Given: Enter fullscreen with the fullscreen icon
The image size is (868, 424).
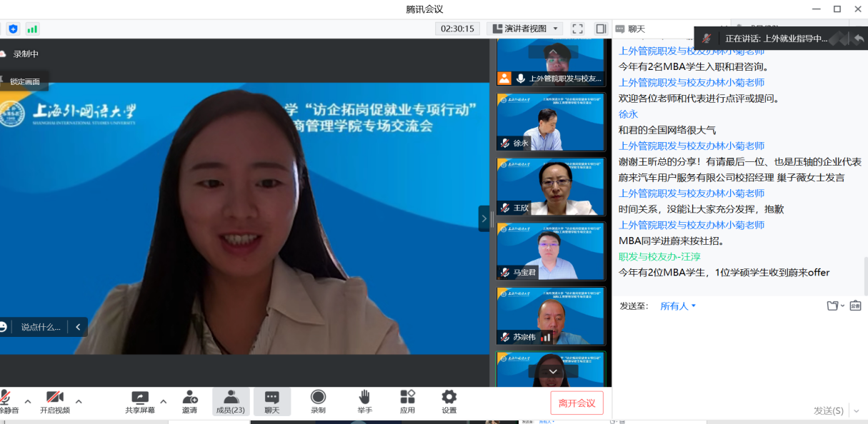Looking at the screenshot, I should 578,29.
